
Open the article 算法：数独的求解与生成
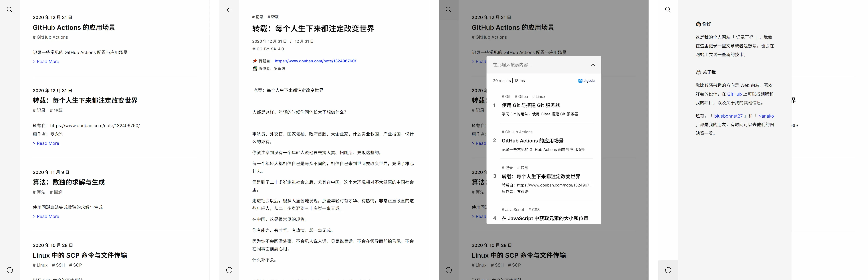click(x=69, y=182)
